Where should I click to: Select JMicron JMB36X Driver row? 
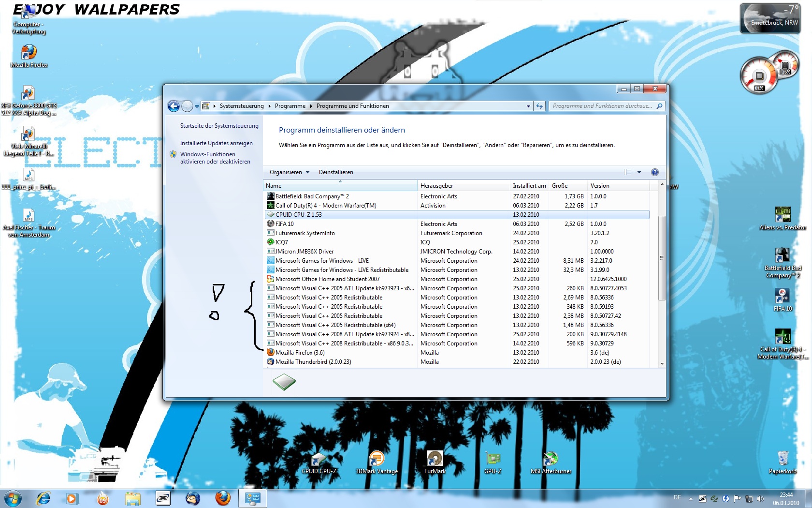click(x=457, y=252)
